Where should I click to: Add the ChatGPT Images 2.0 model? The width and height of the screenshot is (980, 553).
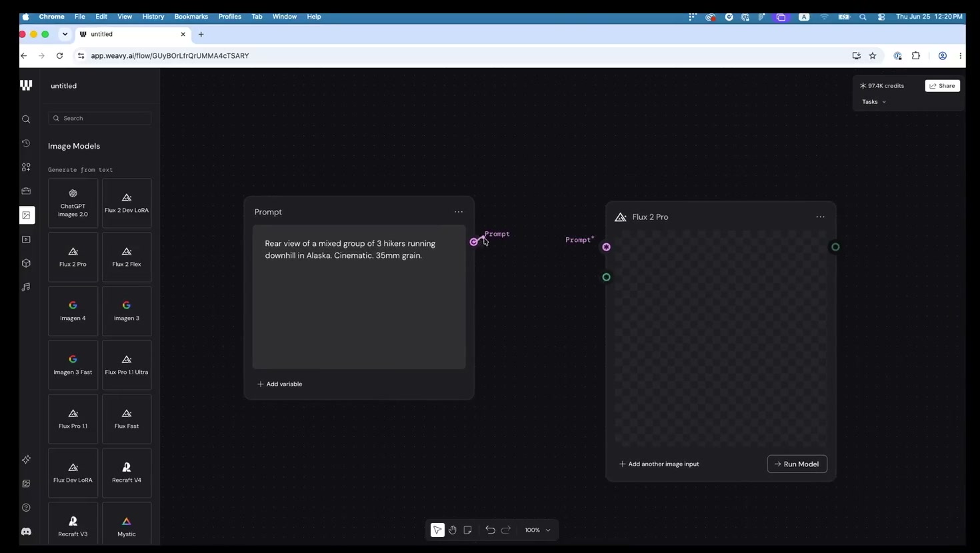click(73, 203)
